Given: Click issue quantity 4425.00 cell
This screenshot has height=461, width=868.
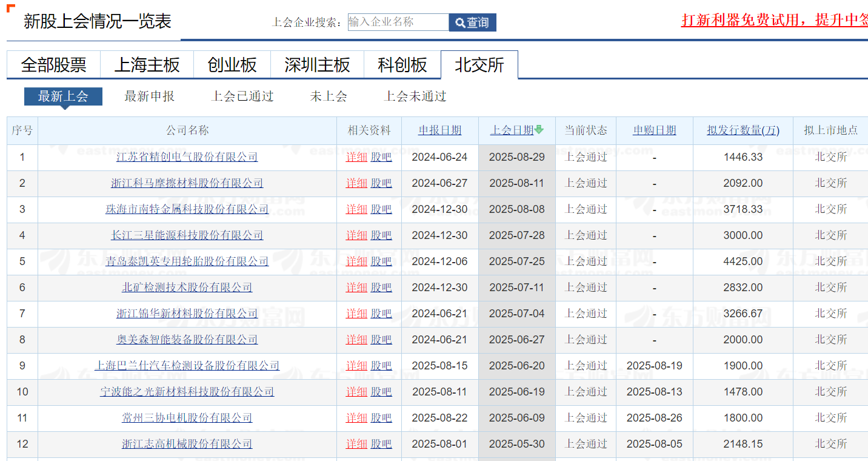Looking at the screenshot, I should point(743,261).
